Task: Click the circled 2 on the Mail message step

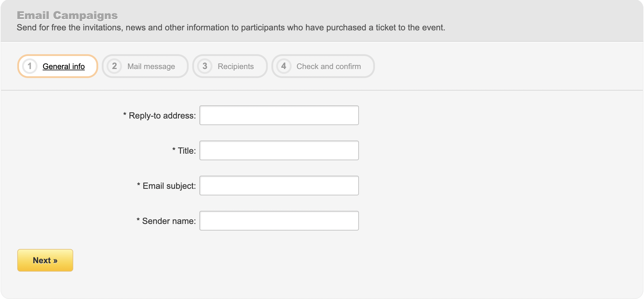Action: coord(115,66)
